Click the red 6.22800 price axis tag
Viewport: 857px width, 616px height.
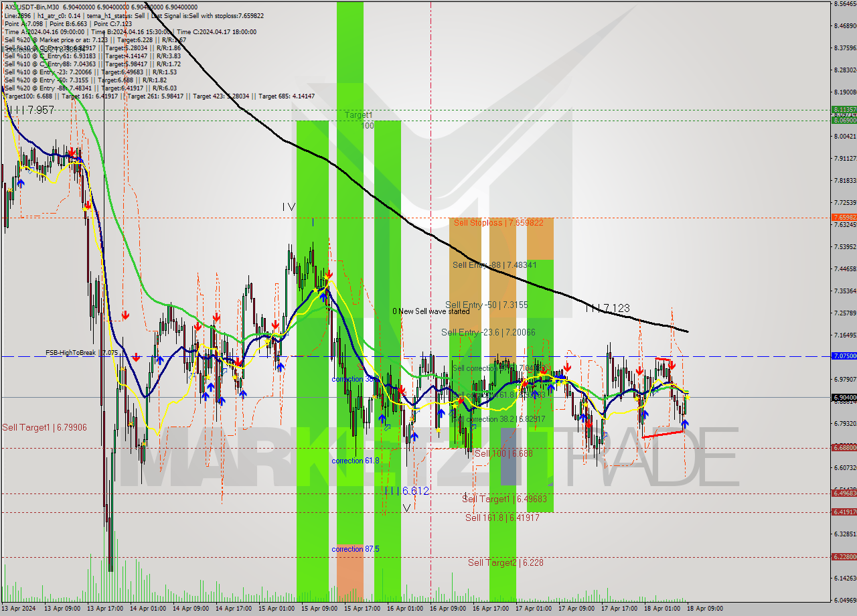(x=844, y=557)
